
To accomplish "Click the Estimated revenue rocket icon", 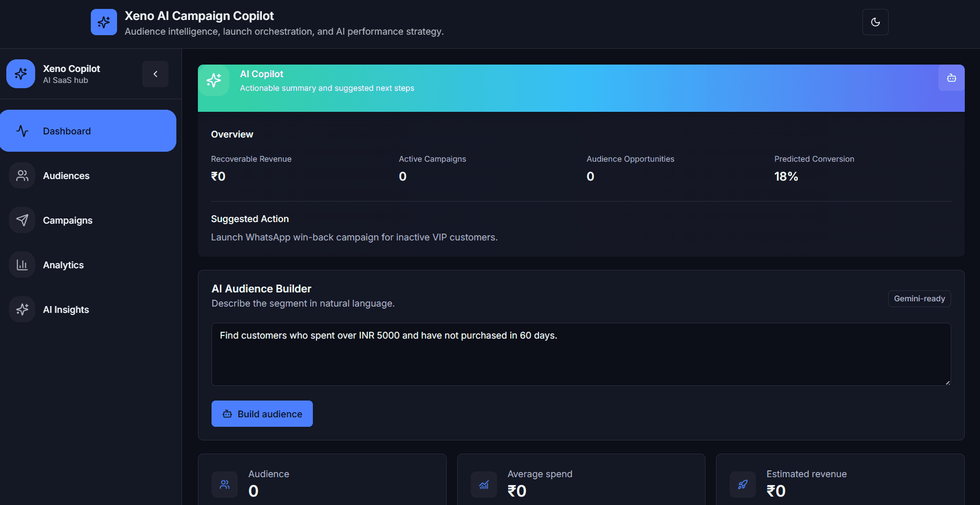I will [743, 485].
